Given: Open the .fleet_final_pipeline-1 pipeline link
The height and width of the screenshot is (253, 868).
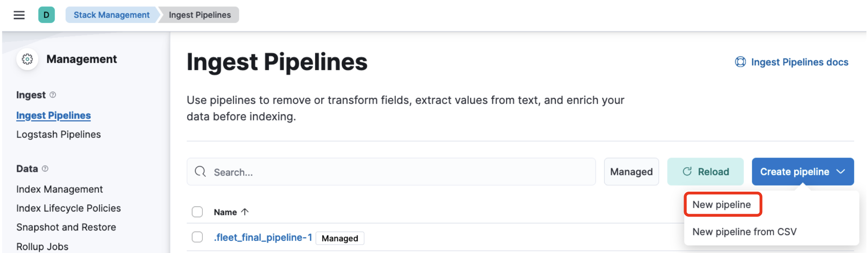Looking at the screenshot, I should pyautogui.click(x=263, y=237).
